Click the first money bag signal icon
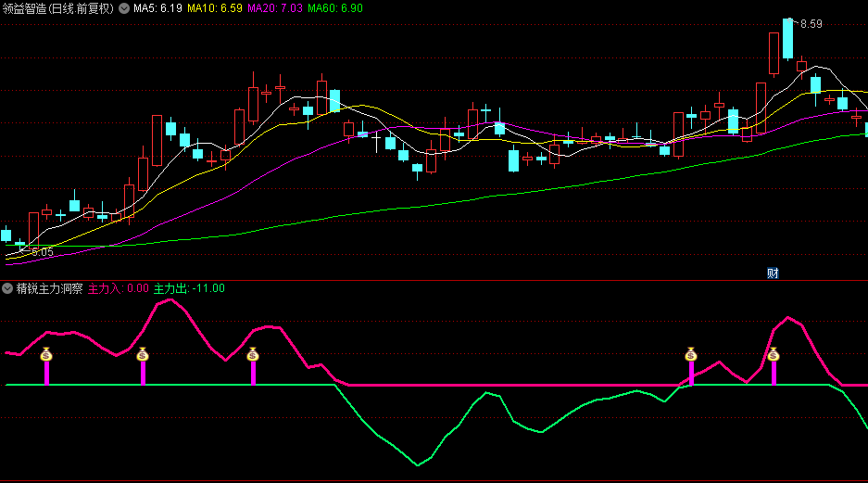Image resolution: width=868 pixels, height=483 pixels. pos(46,354)
